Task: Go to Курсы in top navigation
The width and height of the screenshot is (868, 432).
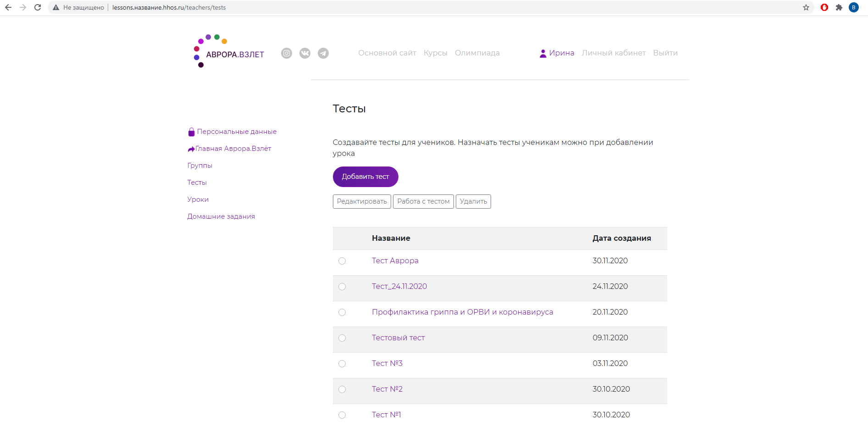Action: tap(435, 53)
